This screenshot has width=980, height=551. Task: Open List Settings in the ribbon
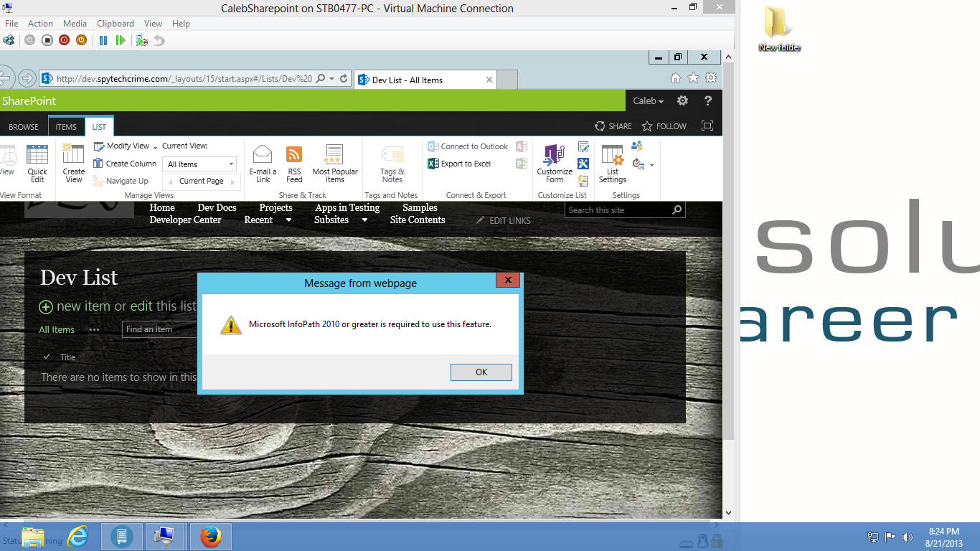pos(613,164)
